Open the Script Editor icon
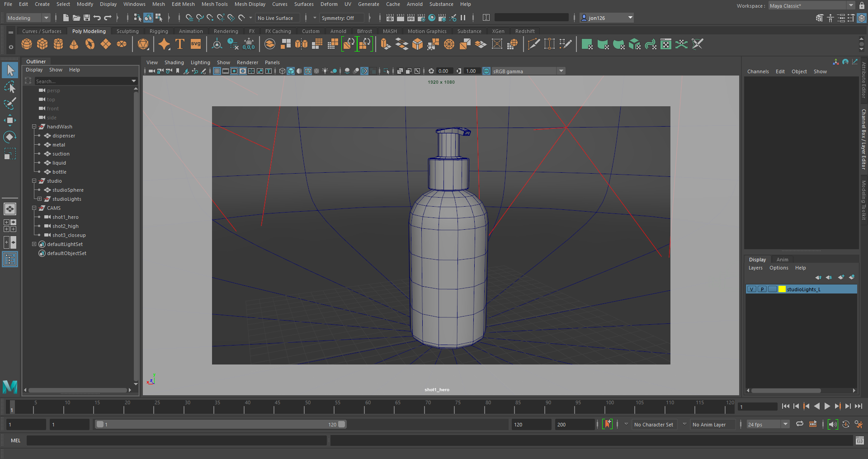868x459 pixels. (860, 440)
